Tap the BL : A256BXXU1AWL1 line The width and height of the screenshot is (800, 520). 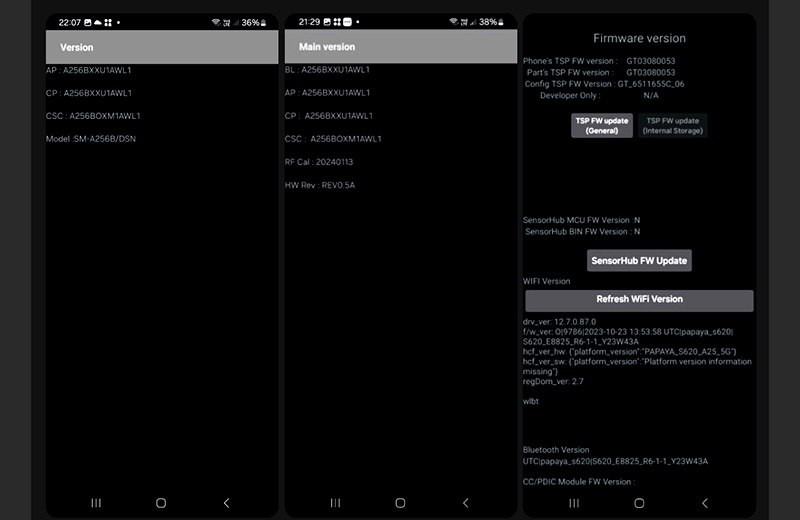pos(327,69)
